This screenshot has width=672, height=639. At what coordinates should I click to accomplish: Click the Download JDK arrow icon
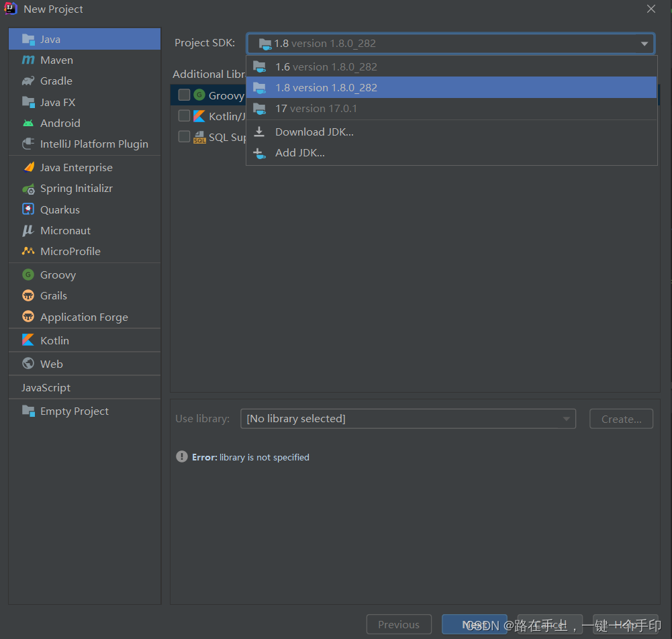259,132
